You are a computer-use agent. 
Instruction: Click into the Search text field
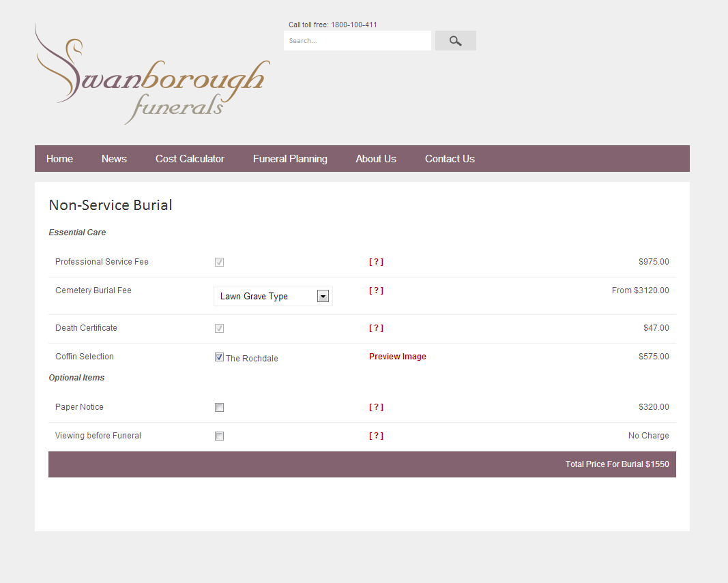click(357, 41)
